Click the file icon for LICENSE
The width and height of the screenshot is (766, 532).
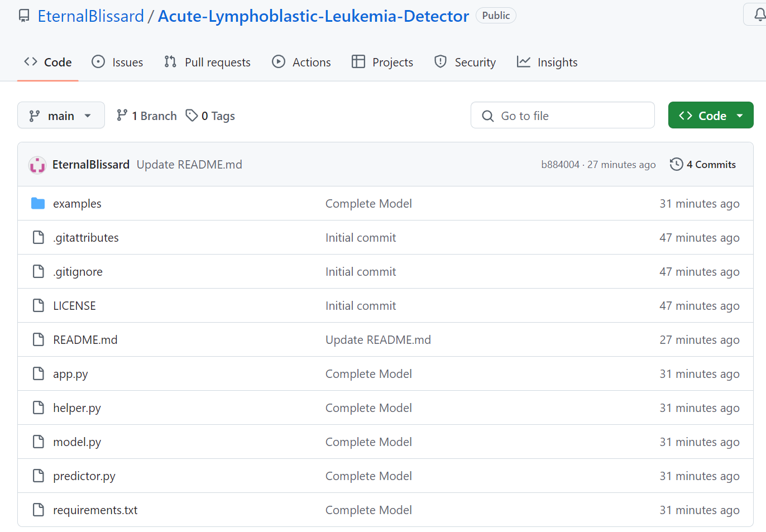[x=38, y=306]
